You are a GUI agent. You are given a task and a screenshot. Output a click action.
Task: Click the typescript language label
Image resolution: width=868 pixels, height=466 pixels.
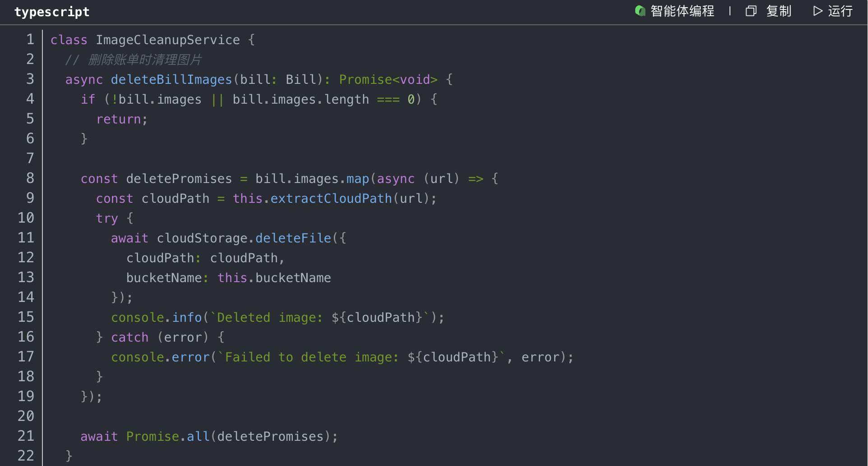52,12
